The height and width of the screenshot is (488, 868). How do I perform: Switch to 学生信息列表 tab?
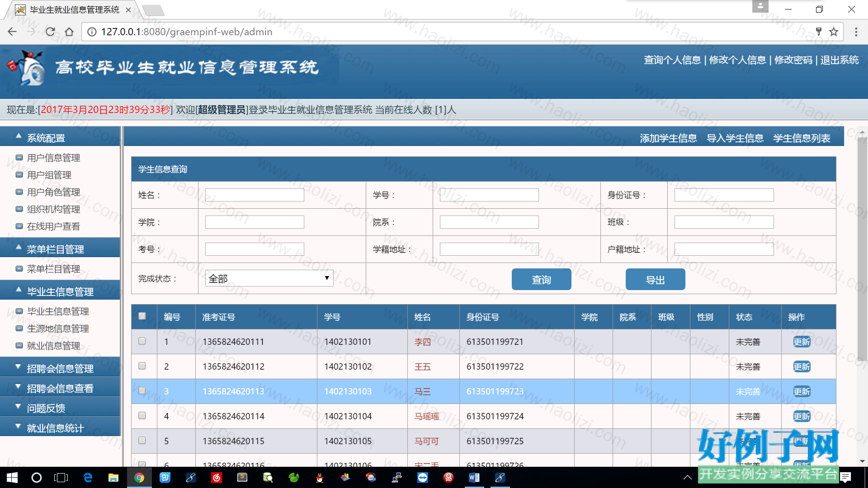[x=802, y=138]
